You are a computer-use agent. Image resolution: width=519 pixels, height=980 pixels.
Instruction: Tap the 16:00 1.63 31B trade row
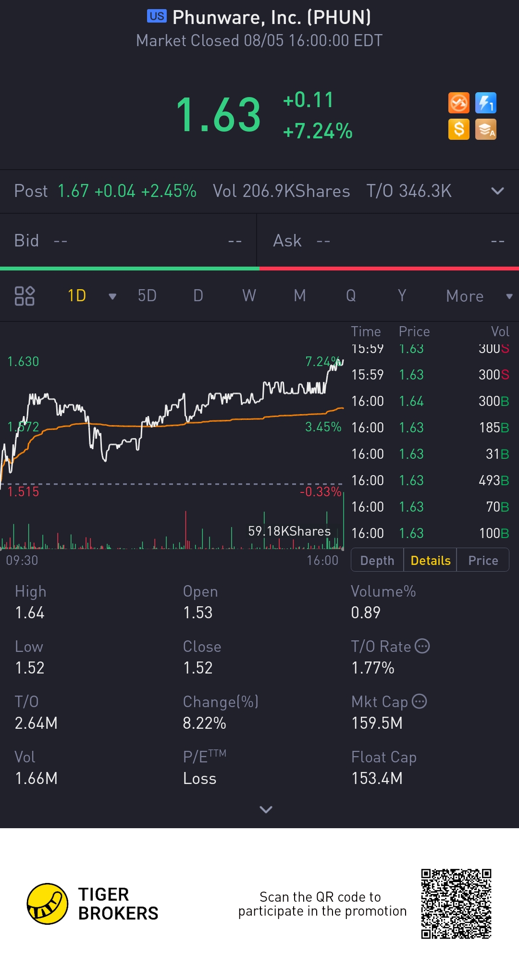click(430, 454)
